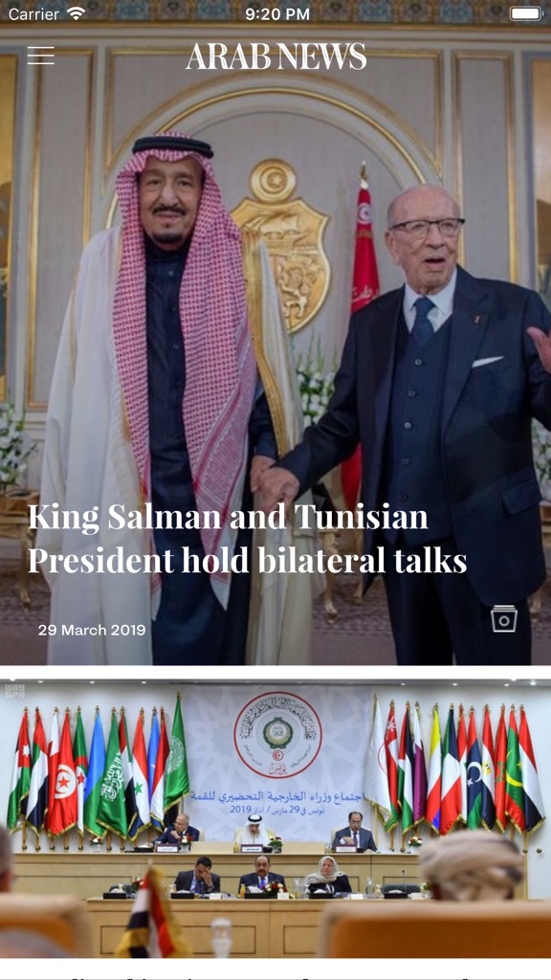Tap the 9:20 PM clock in status bar

coord(277,13)
